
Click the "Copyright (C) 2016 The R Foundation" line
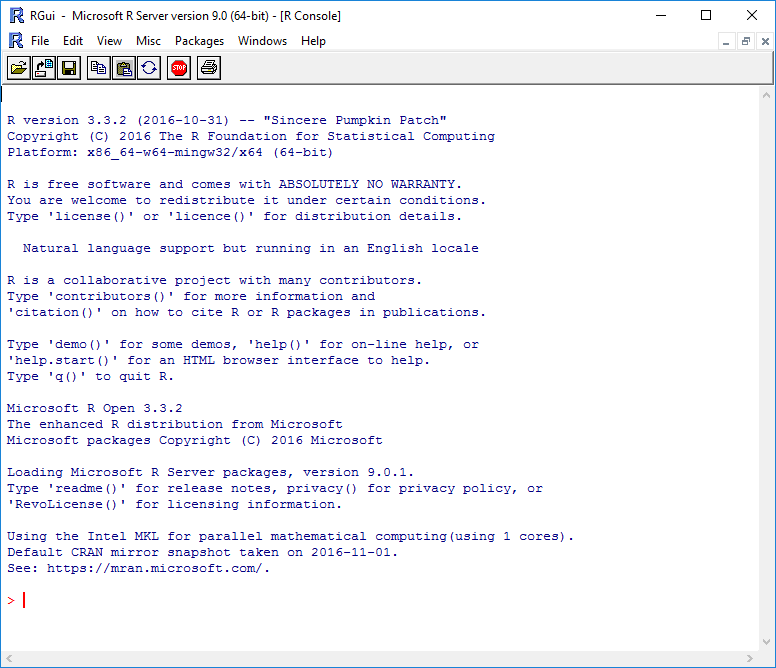pyautogui.click(x=251, y=136)
